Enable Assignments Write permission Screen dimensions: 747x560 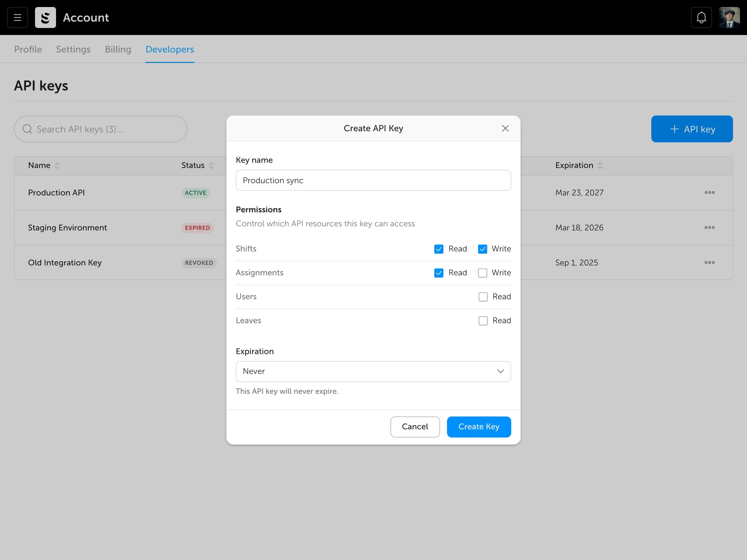[482, 273]
